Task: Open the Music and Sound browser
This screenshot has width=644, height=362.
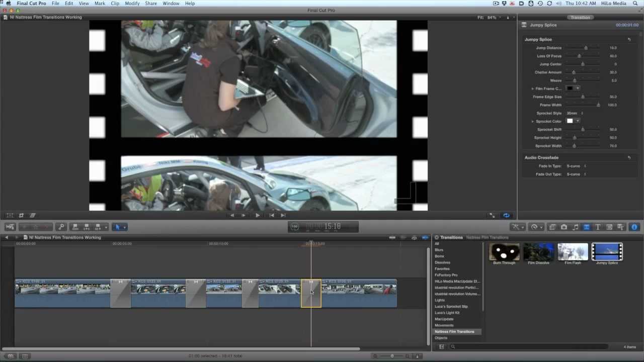Action: pos(575,227)
